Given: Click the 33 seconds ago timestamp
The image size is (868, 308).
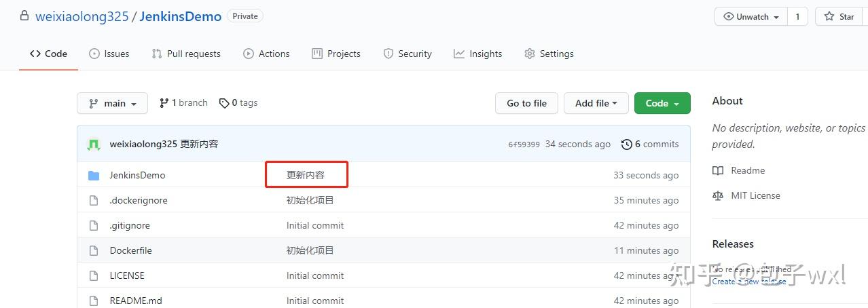Looking at the screenshot, I should pyautogui.click(x=646, y=175).
